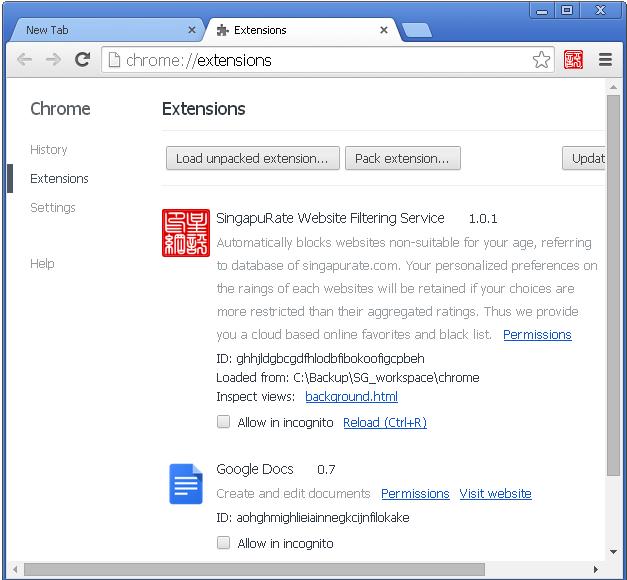This screenshot has width=627, height=580.
Task: Close the New Tab tab
Action: click(192, 30)
